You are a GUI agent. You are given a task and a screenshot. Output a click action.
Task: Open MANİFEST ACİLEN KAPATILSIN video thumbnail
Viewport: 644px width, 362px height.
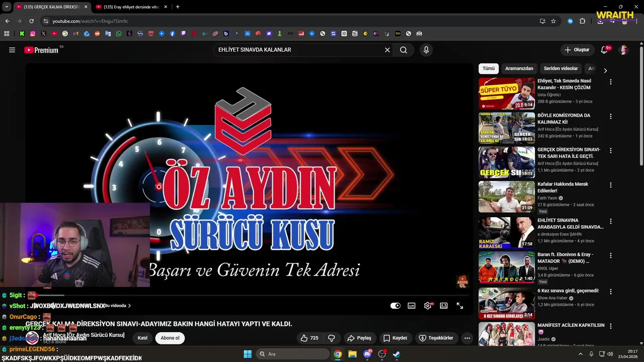(507, 334)
